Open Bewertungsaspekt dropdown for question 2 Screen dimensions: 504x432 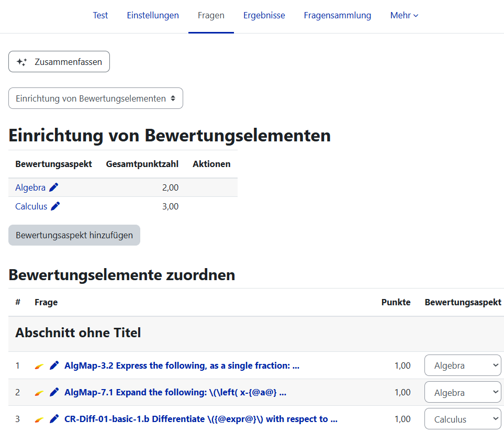click(x=462, y=392)
